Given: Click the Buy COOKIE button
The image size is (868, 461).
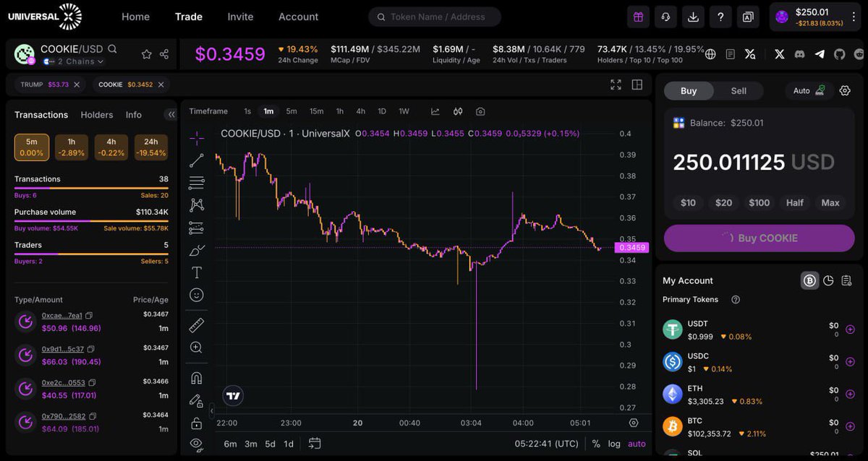Looking at the screenshot, I should tap(758, 238).
